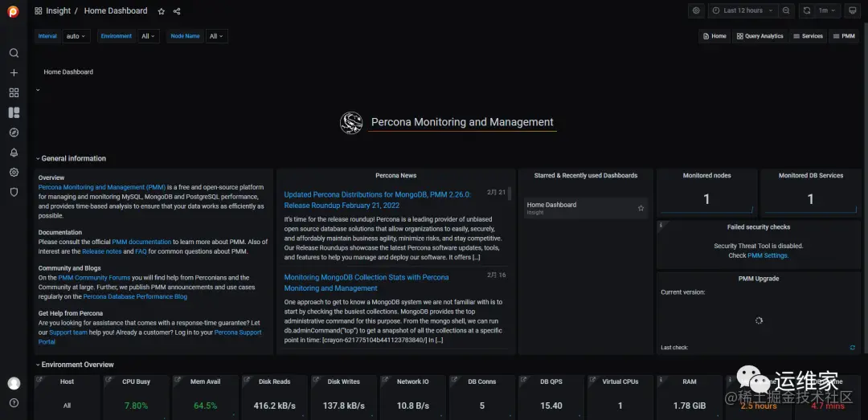
Task: Open Home Dashboard in recently used list
Action: 551,205
